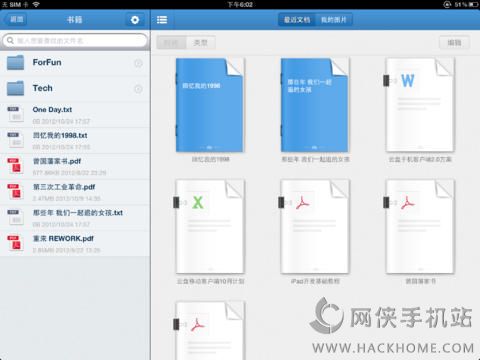
Task: Open the 回忆我的1998.txt file
Action: click(75, 140)
